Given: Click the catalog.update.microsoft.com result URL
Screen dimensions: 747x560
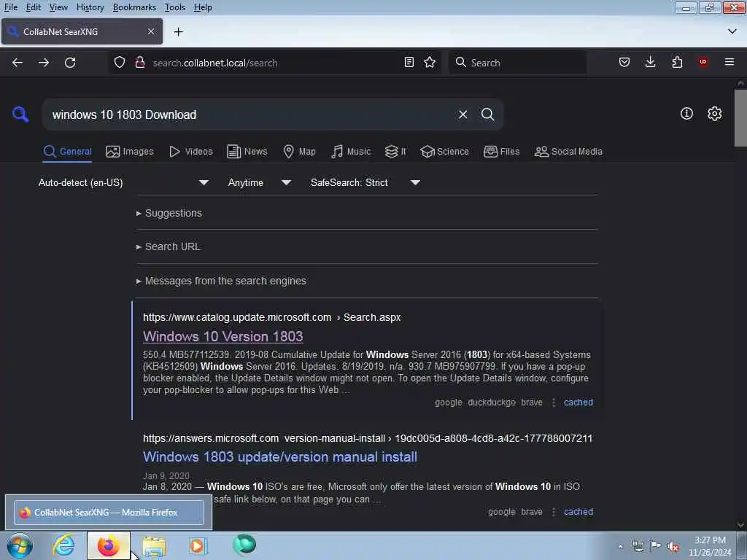Looking at the screenshot, I should (x=271, y=317).
